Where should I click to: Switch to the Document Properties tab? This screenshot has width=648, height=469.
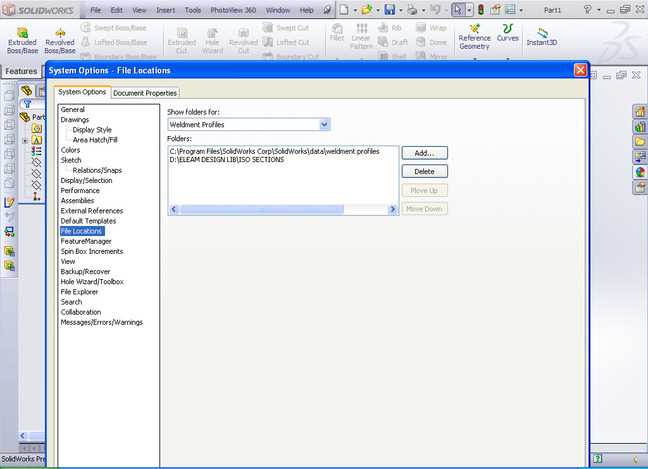coord(145,93)
